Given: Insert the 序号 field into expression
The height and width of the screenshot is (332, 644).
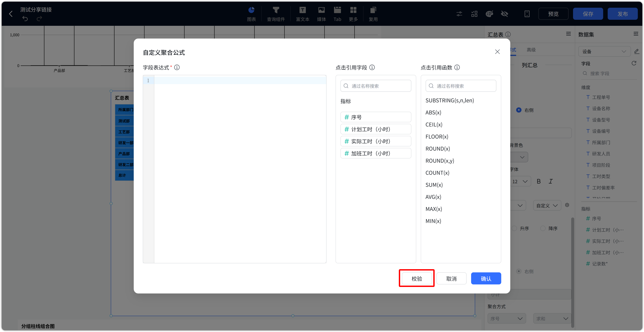Looking at the screenshot, I should pos(376,117).
